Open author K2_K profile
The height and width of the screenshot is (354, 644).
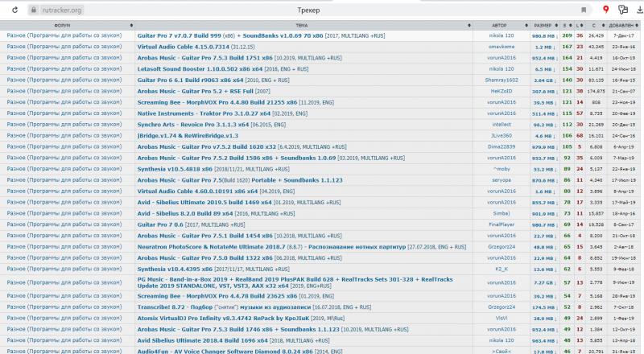[501, 269]
